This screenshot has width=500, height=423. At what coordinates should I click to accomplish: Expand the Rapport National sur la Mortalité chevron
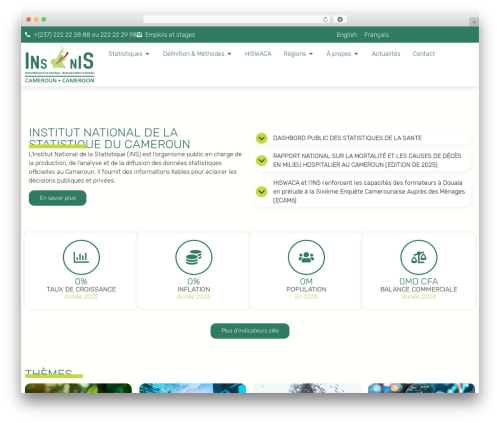[x=262, y=160]
